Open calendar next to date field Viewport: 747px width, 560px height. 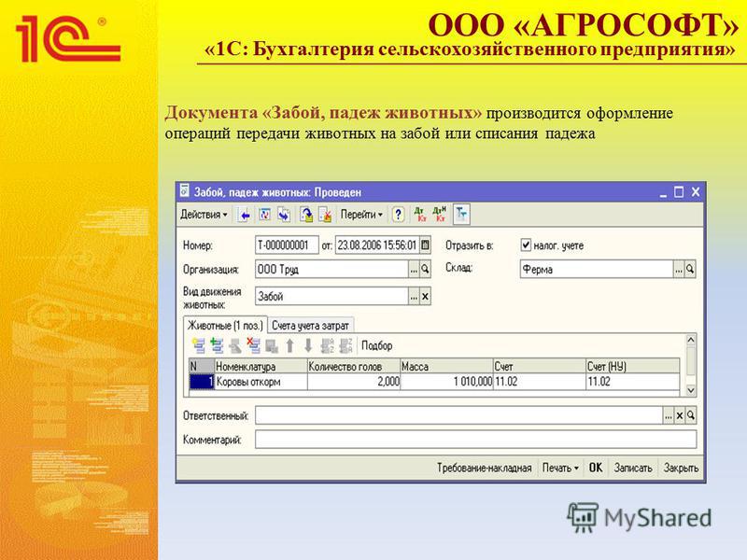426,245
